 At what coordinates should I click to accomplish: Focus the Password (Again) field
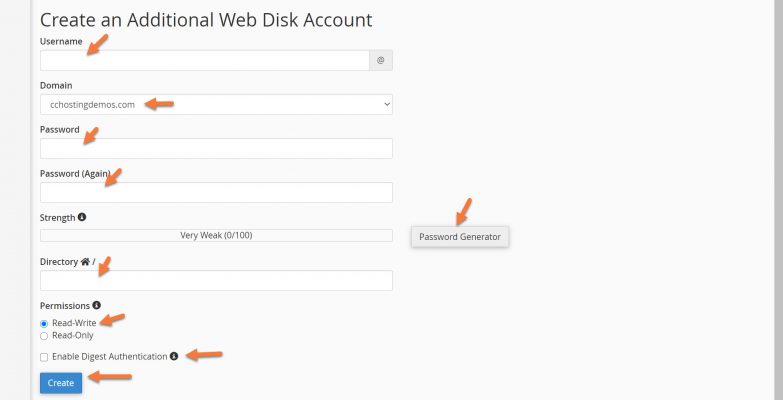tap(216, 193)
